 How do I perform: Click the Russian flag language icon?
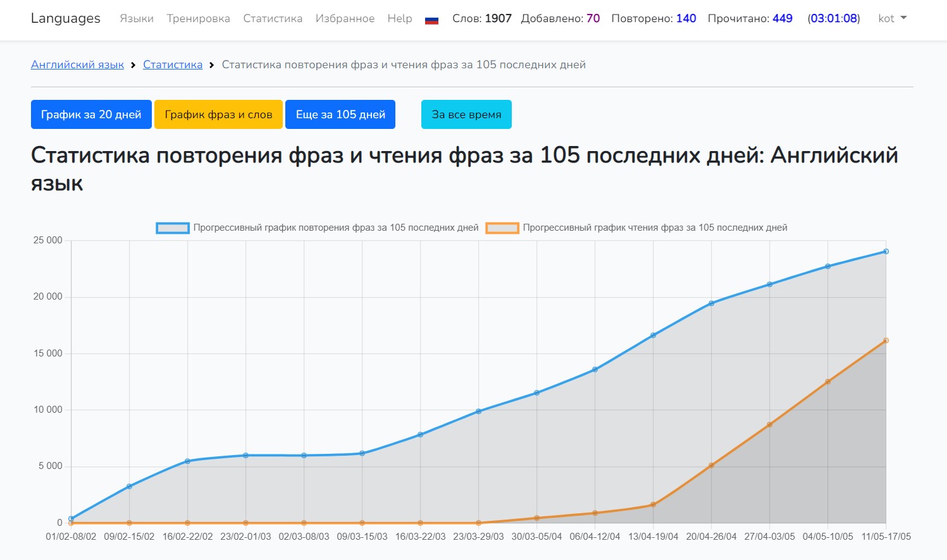[431, 20]
